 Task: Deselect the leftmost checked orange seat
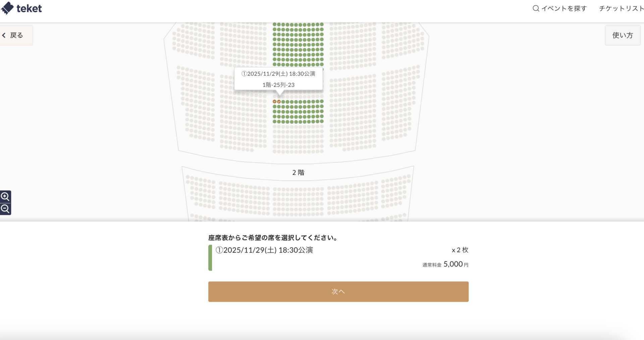pos(275,101)
